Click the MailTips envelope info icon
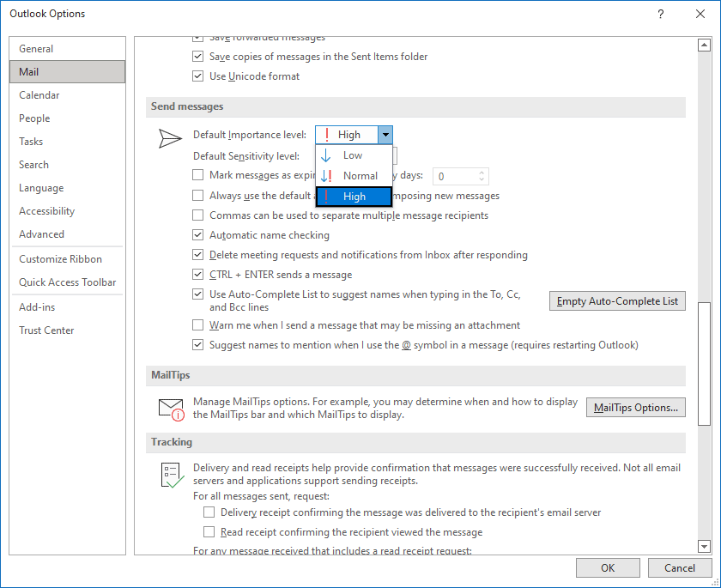721x588 pixels. click(171, 408)
